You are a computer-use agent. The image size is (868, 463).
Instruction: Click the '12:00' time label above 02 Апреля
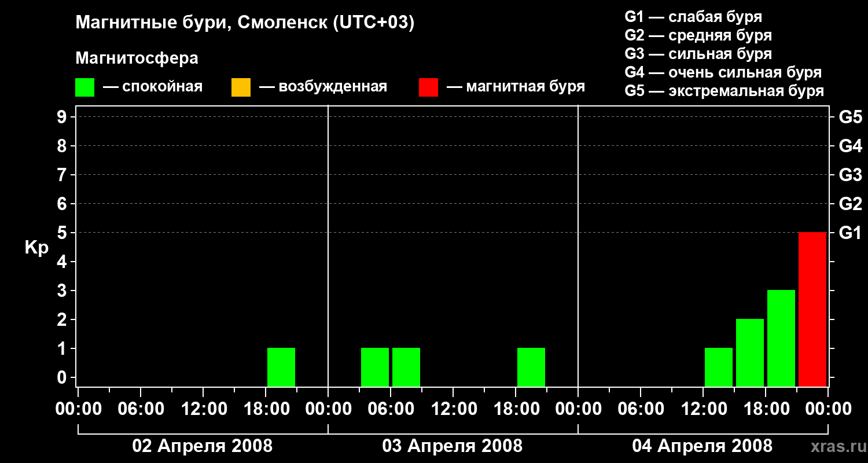(x=204, y=409)
